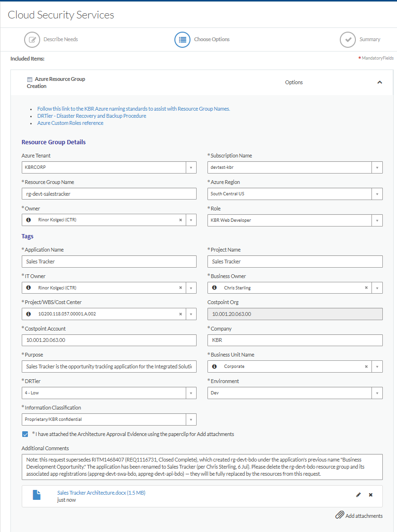Clear the Project/WBS/Cost Center value
397x532 pixels.
point(181,314)
